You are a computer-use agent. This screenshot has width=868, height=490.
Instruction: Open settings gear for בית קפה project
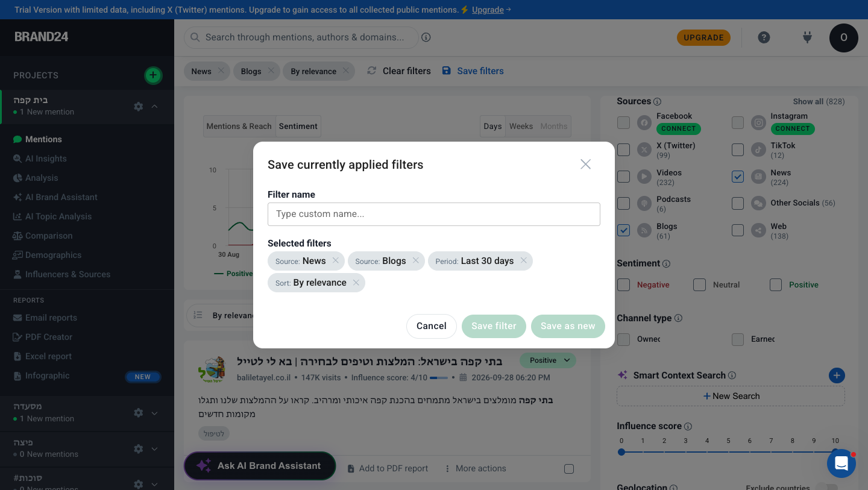tap(138, 106)
